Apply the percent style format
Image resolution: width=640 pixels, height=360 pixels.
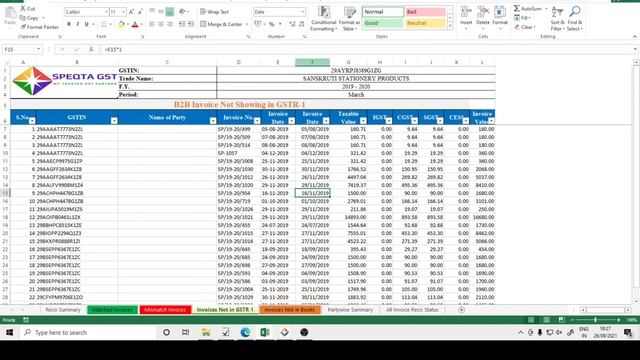(x=271, y=24)
